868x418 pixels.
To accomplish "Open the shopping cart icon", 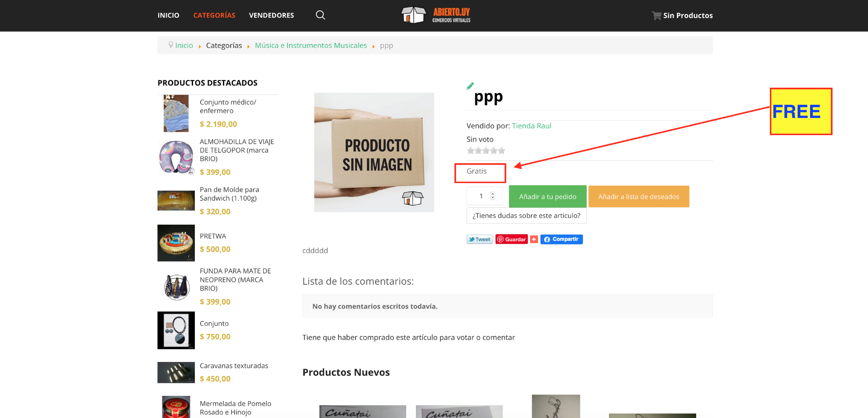I will coord(656,15).
